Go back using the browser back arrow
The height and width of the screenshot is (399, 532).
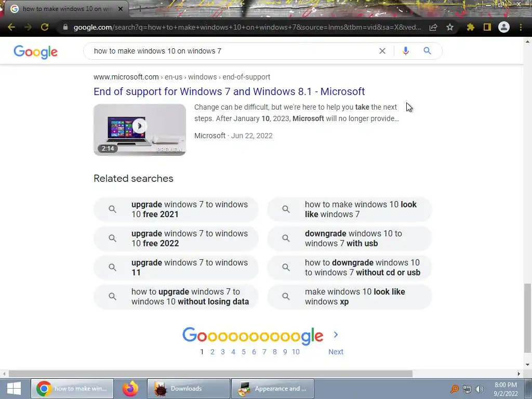tap(11, 27)
